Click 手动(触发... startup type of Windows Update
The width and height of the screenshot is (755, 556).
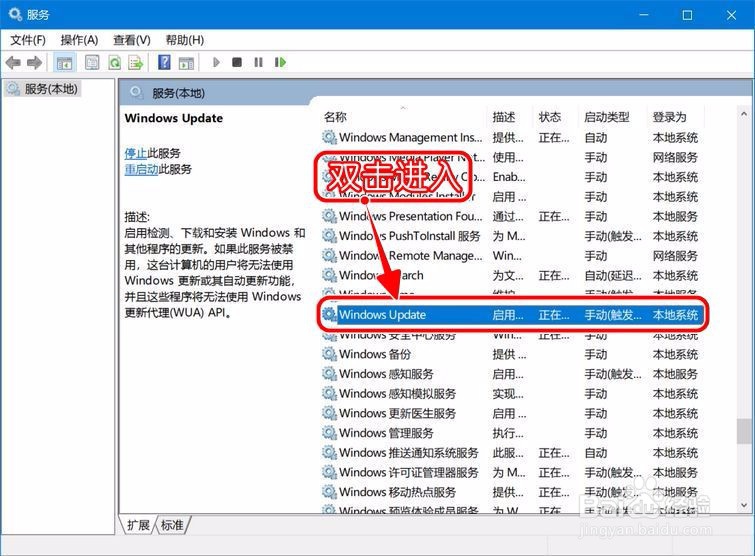click(x=612, y=315)
